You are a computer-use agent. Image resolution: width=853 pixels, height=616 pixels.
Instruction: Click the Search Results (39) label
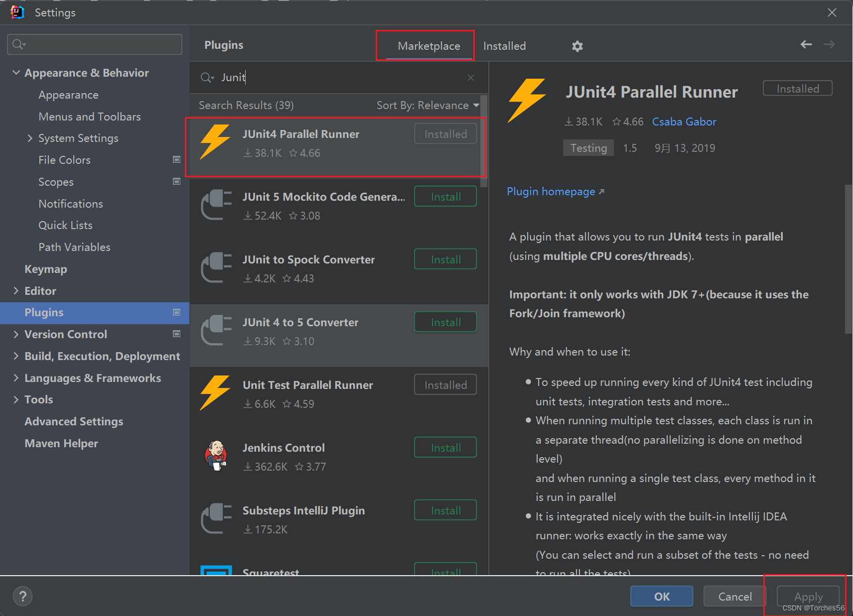point(246,106)
